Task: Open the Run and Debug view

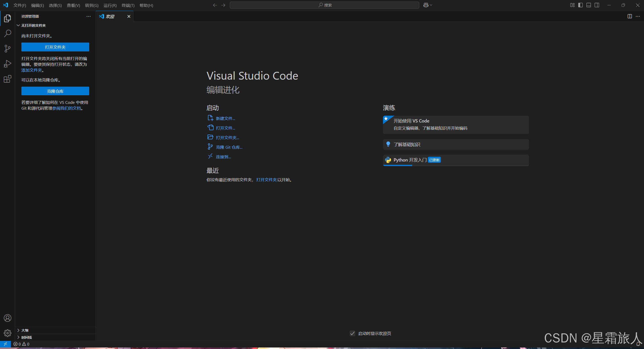Action: tap(8, 64)
